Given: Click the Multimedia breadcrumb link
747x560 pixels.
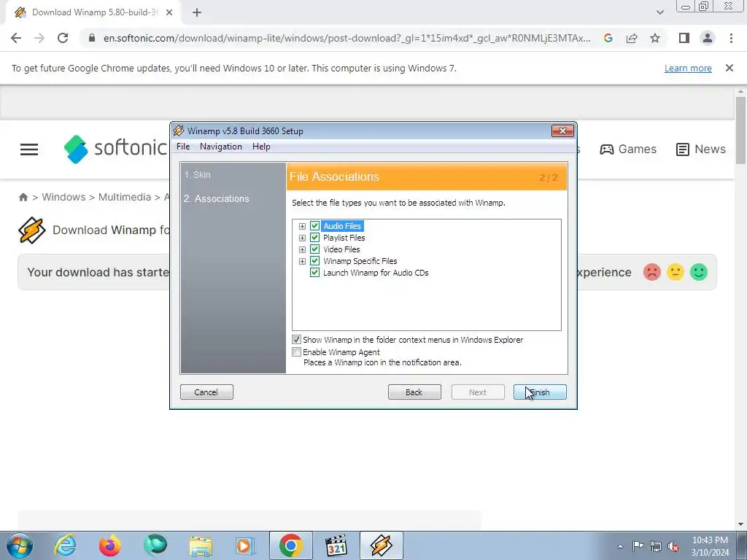Looking at the screenshot, I should (x=124, y=197).
